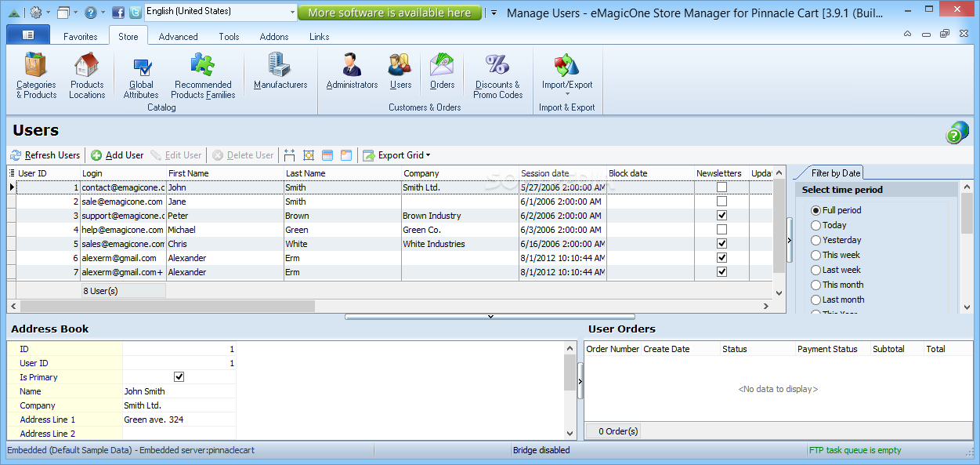The width and height of the screenshot is (980, 465).
Task: Click the grid column chooser icon by User ID
Action: click(12, 173)
